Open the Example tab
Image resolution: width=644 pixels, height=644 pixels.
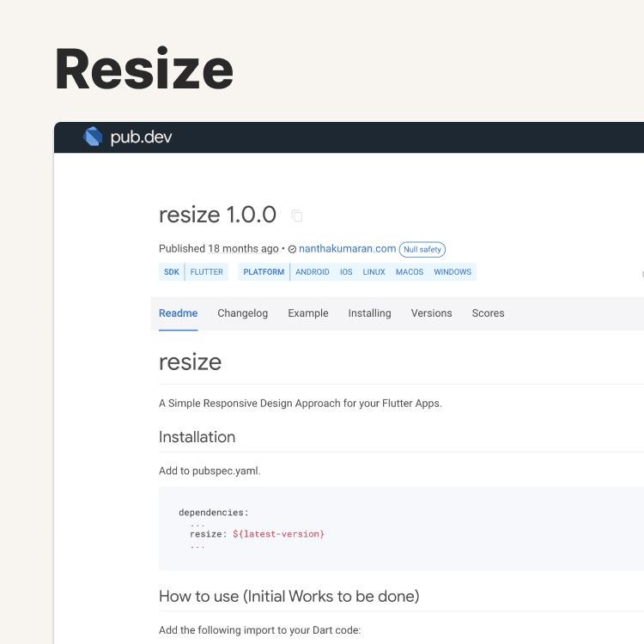point(308,313)
